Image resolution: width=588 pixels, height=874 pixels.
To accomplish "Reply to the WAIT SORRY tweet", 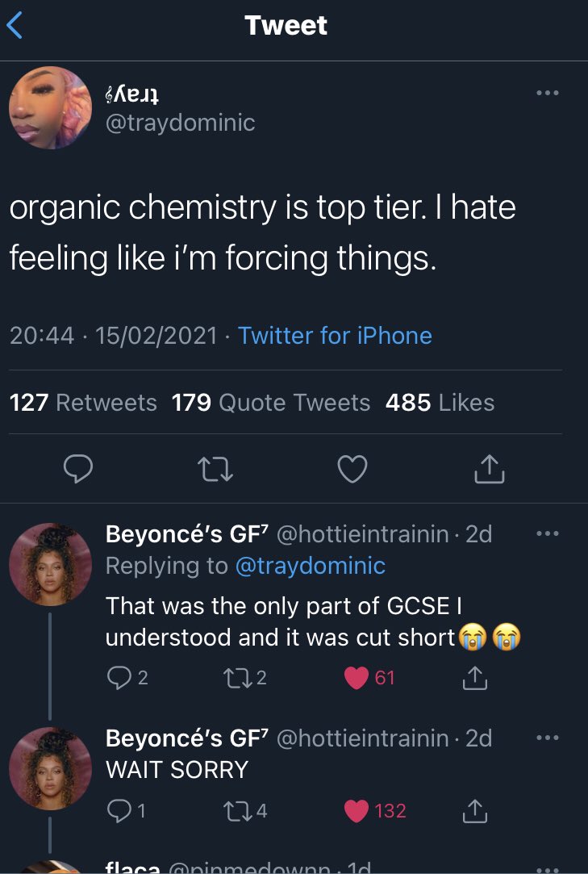I will (x=117, y=810).
